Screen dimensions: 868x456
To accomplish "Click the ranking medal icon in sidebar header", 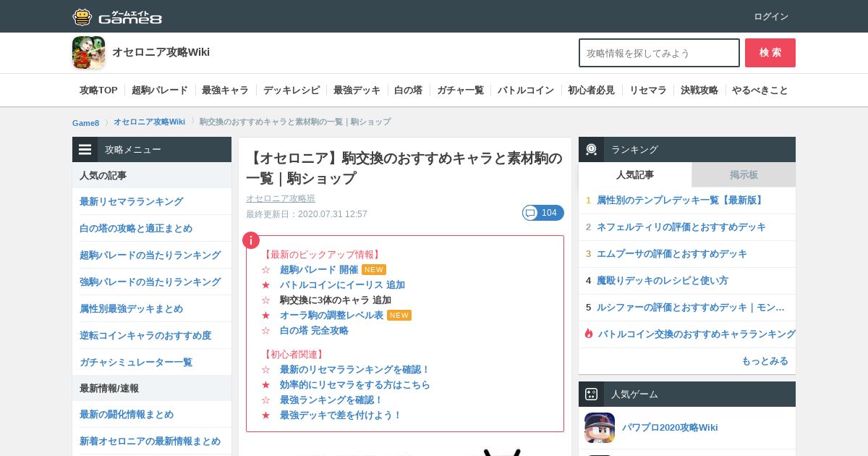I will (x=591, y=149).
